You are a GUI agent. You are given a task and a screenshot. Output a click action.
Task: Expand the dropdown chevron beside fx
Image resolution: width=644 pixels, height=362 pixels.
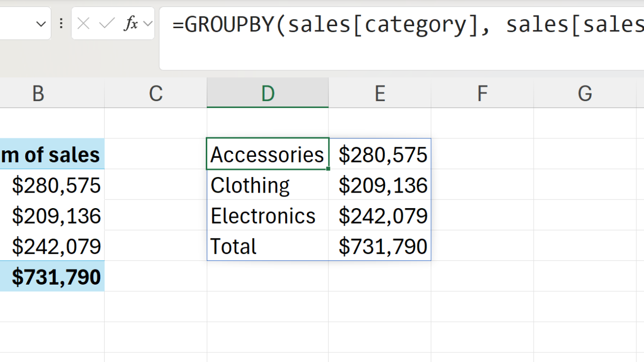click(x=147, y=24)
